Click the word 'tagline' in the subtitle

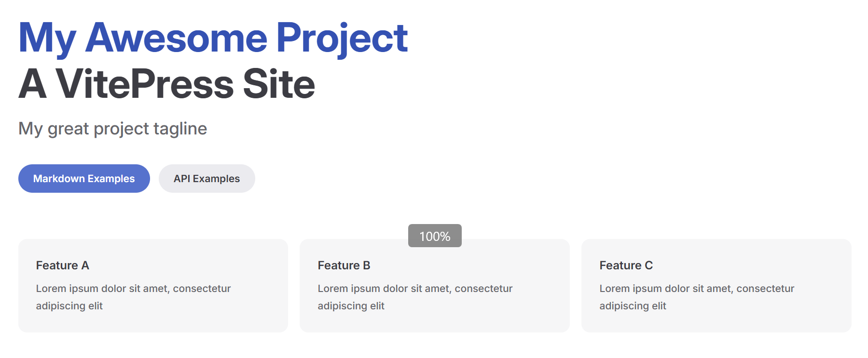tap(180, 129)
